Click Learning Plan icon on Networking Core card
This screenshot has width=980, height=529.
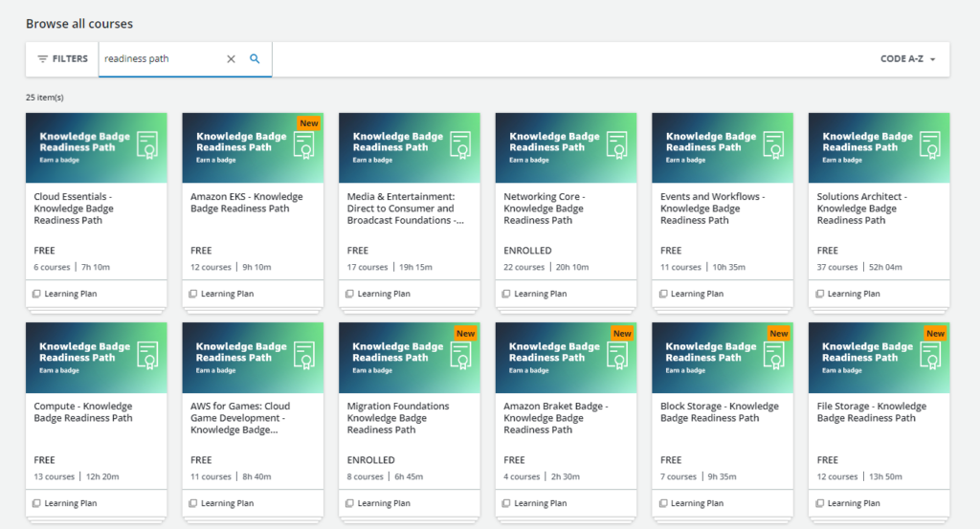coord(506,294)
